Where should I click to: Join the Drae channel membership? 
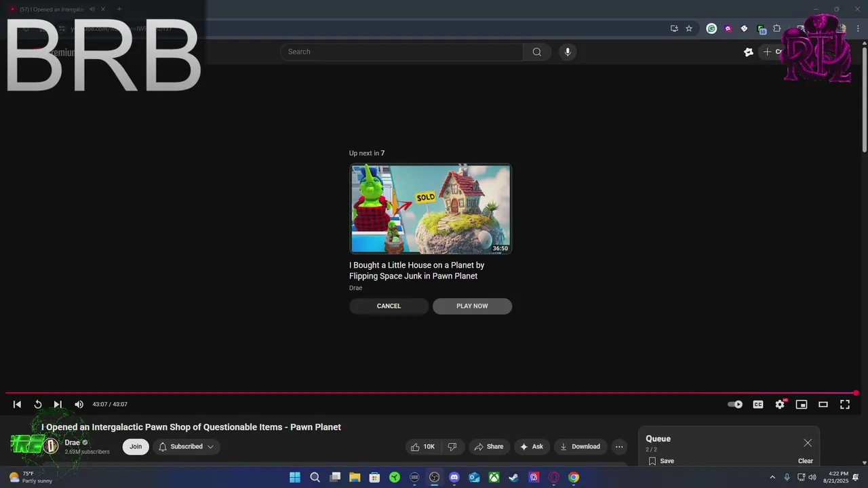pyautogui.click(x=136, y=447)
